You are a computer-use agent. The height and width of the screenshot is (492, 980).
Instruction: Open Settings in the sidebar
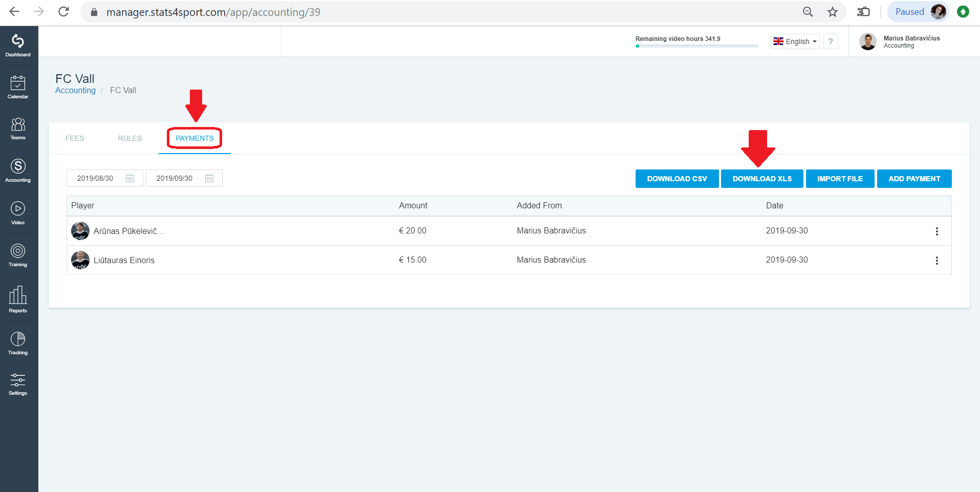[18, 384]
